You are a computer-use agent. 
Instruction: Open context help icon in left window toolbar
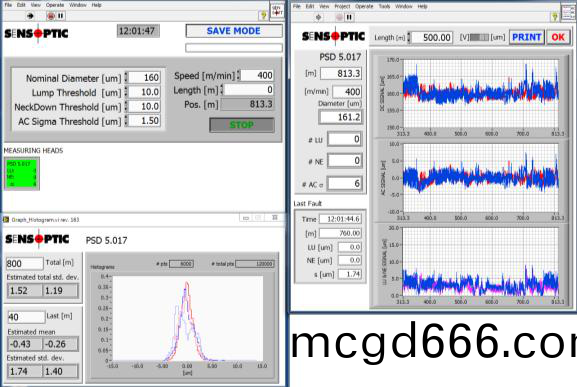click(263, 15)
